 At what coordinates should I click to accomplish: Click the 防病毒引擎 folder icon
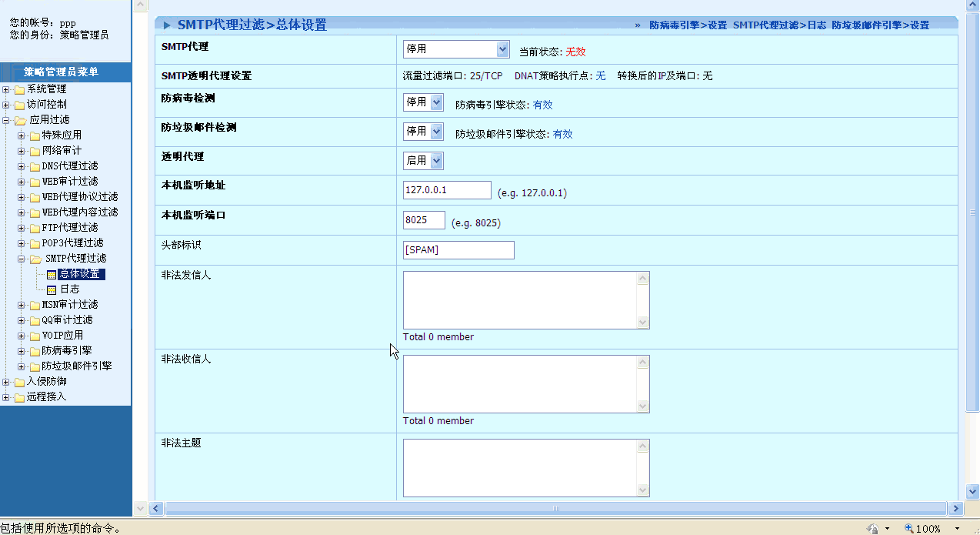point(35,351)
